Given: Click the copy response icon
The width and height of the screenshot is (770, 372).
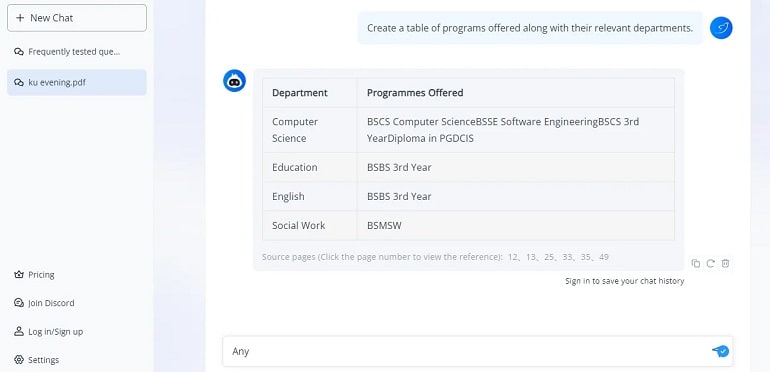Looking at the screenshot, I should tap(695, 264).
